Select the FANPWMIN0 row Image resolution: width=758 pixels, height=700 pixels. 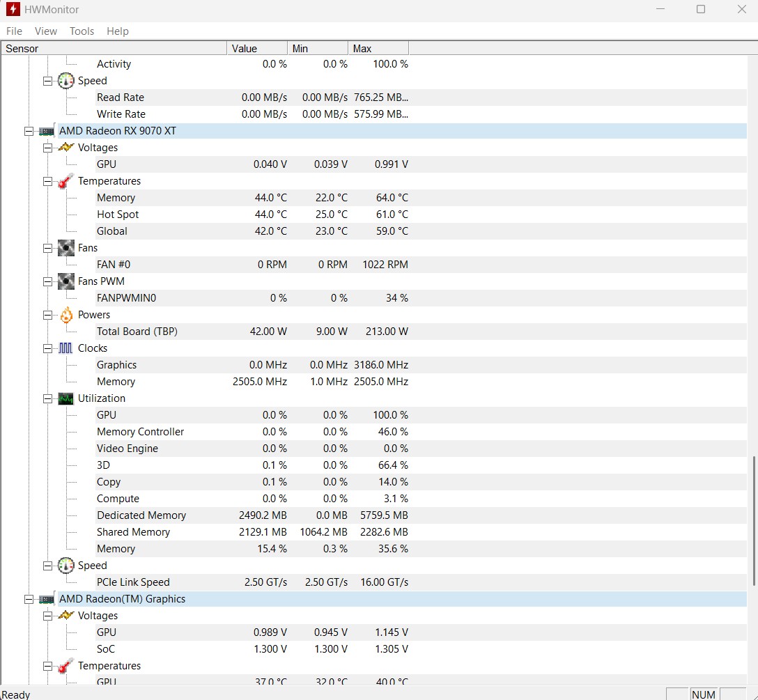[x=421, y=298]
